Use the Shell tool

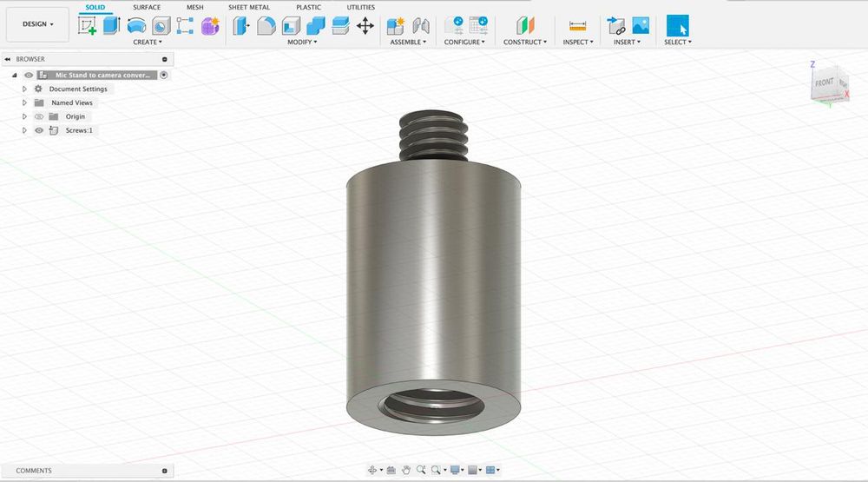291,25
